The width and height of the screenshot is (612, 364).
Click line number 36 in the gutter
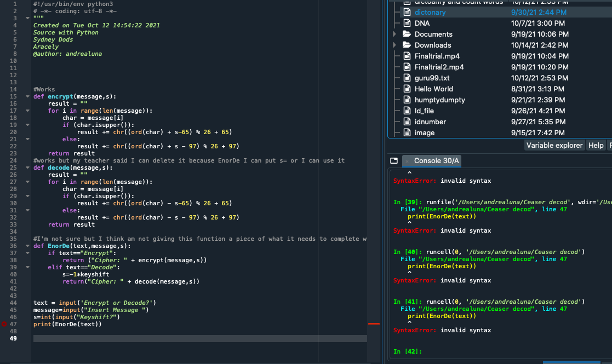(13, 246)
